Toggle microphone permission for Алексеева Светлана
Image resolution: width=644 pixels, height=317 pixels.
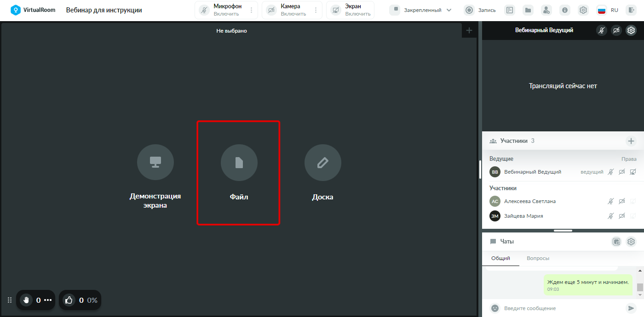click(x=611, y=201)
